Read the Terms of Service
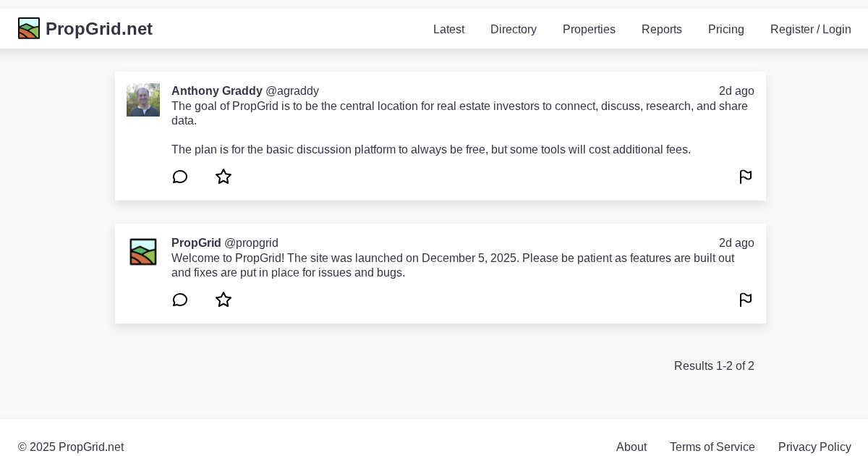This screenshot has height=456, width=868. point(712,447)
